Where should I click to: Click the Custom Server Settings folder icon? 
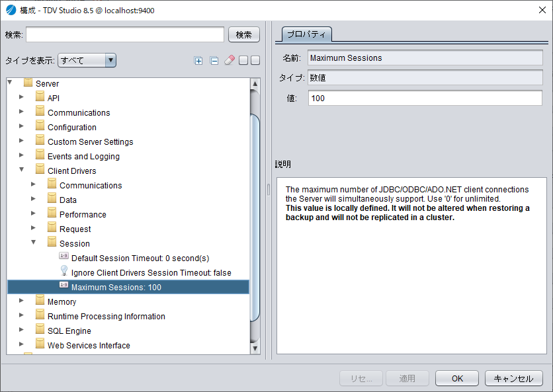(x=40, y=140)
